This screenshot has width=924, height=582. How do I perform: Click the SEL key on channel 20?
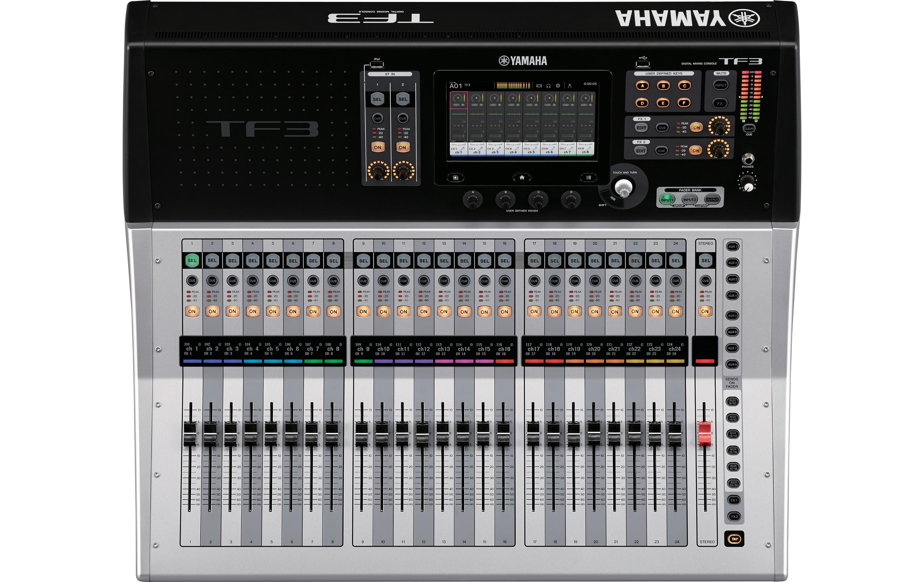(595, 260)
